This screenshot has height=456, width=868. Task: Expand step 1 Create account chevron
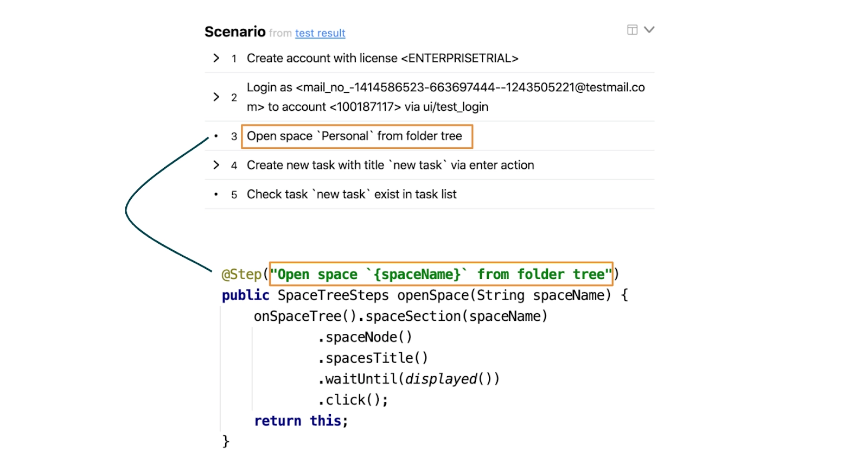click(216, 58)
